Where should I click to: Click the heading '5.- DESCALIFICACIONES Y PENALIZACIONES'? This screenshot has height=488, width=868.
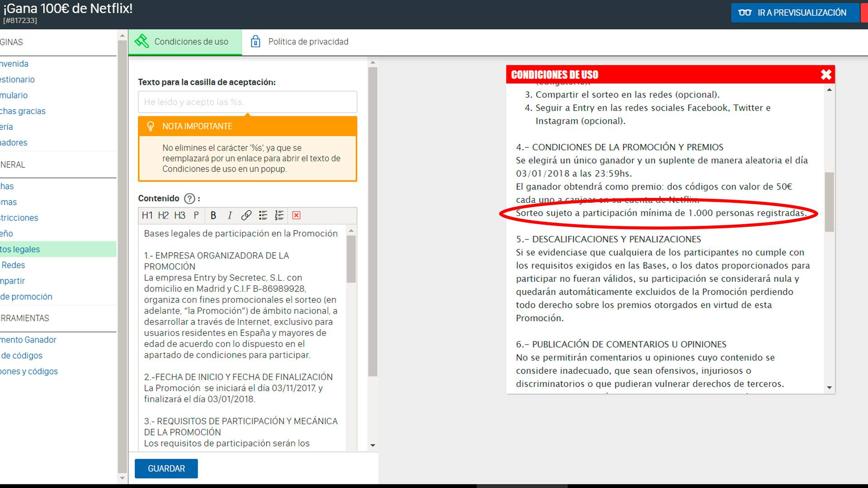[609, 239]
